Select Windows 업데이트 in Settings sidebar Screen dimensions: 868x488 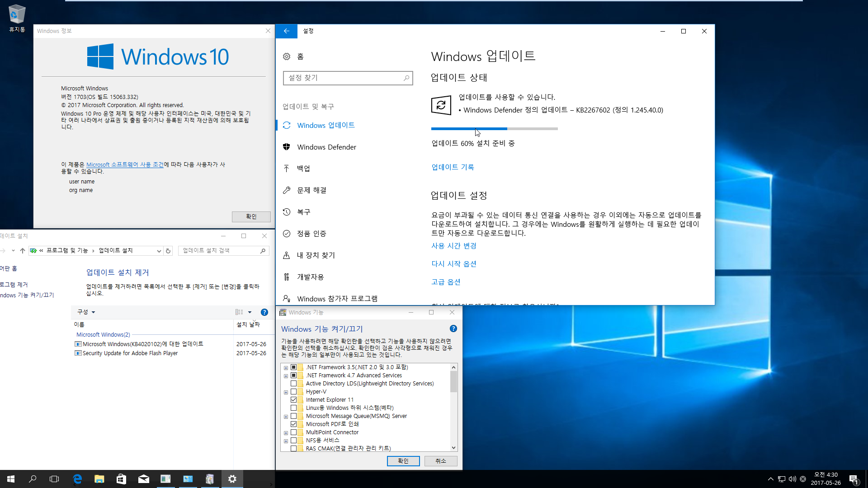pyautogui.click(x=325, y=125)
